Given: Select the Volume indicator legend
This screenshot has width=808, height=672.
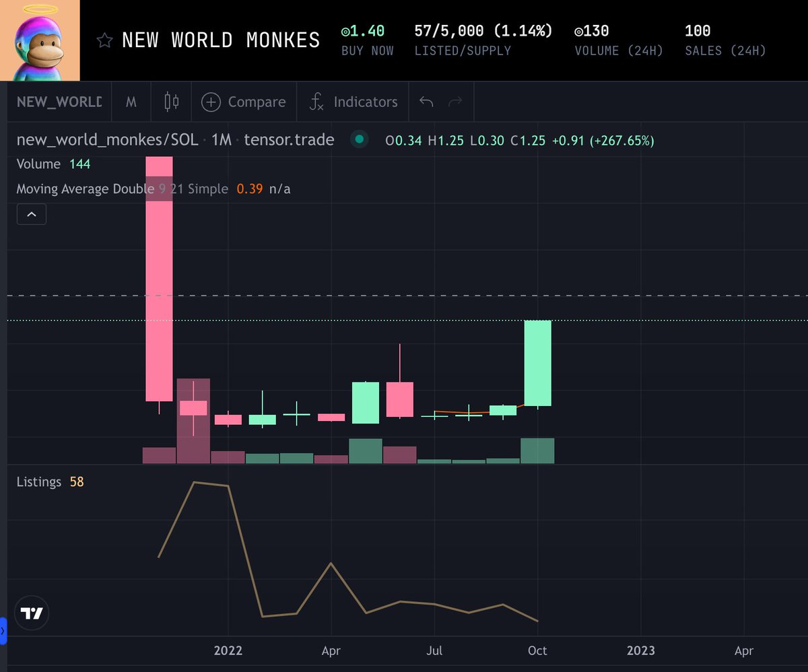Looking at the screenshot, I should [38, 164].
